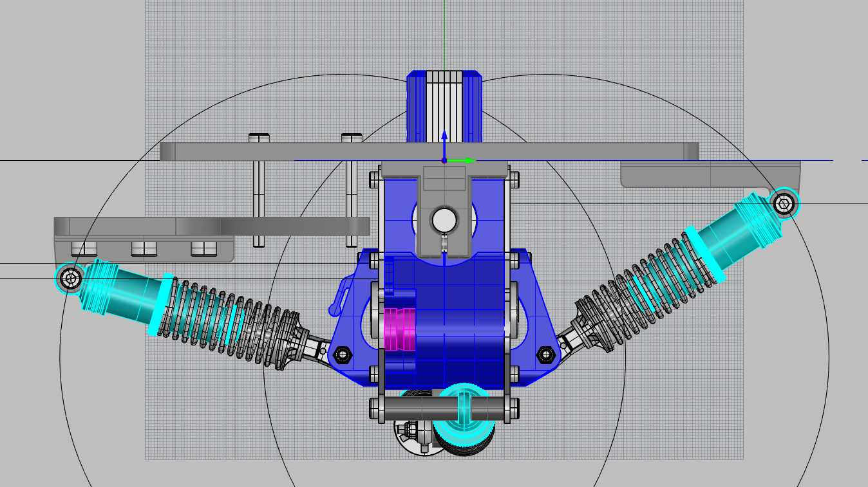The height and width of the screenshot is (487, 868).
Task: Select the blue striped block at top
Action: click(x=444, y=106)
